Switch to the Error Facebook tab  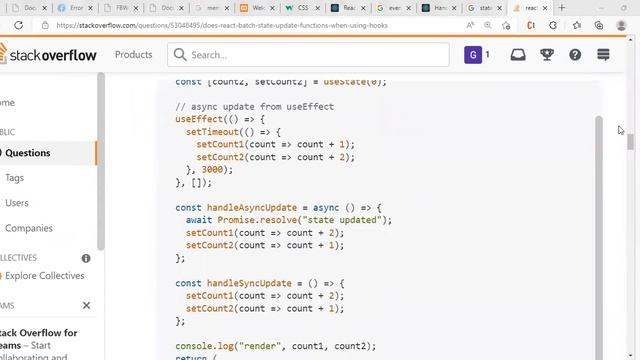click(76, 8)
